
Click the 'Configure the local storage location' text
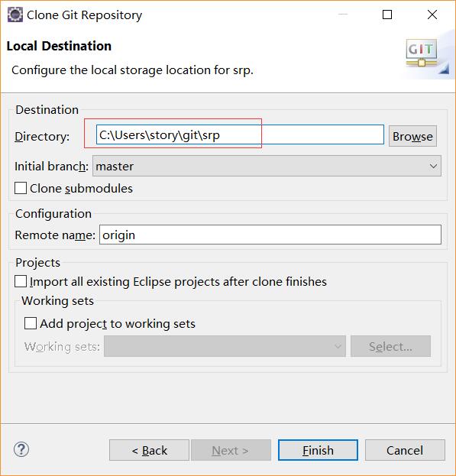[132, 70]
